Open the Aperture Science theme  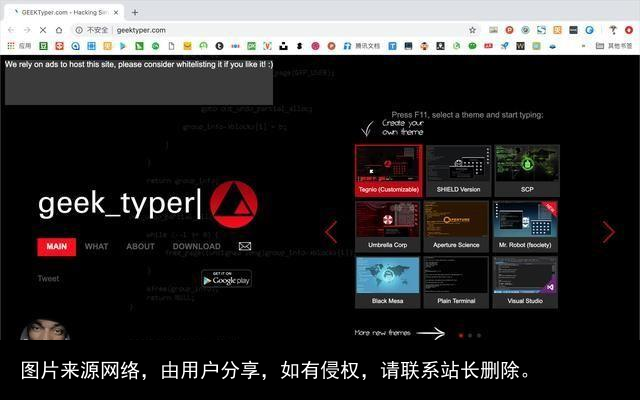[x=456, y=227]
